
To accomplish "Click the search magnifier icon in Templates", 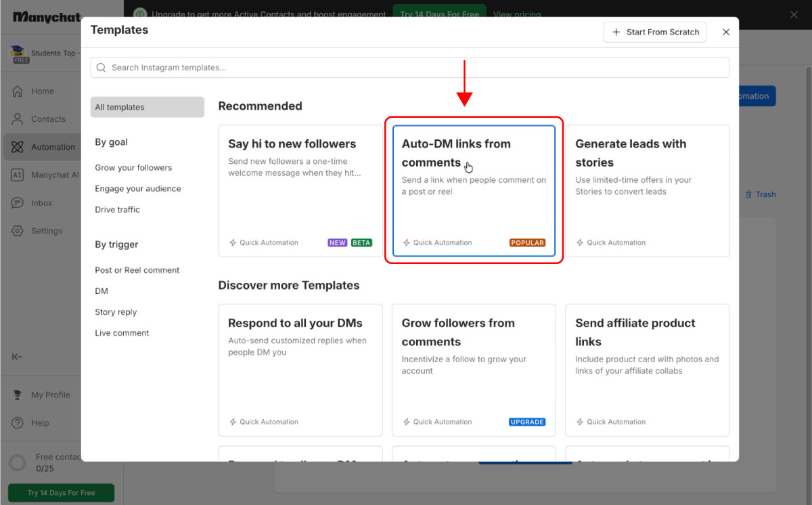I will click(101, 68).
